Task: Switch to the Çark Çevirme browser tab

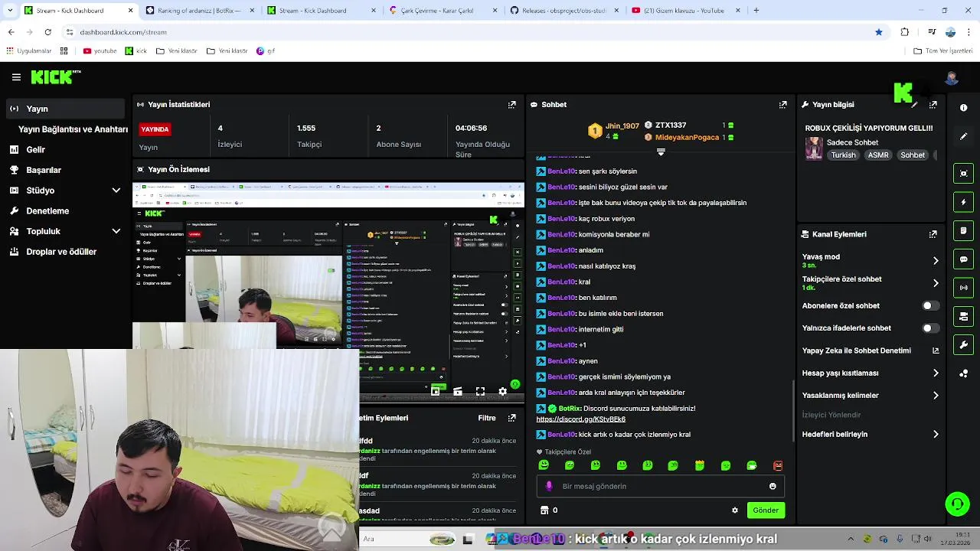Action: tap(442, 11)
